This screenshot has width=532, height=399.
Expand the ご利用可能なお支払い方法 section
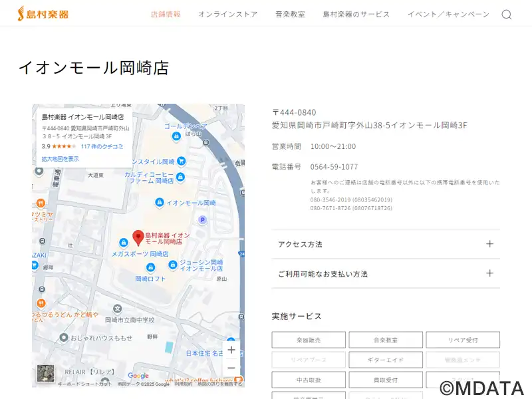coord(386,273)
